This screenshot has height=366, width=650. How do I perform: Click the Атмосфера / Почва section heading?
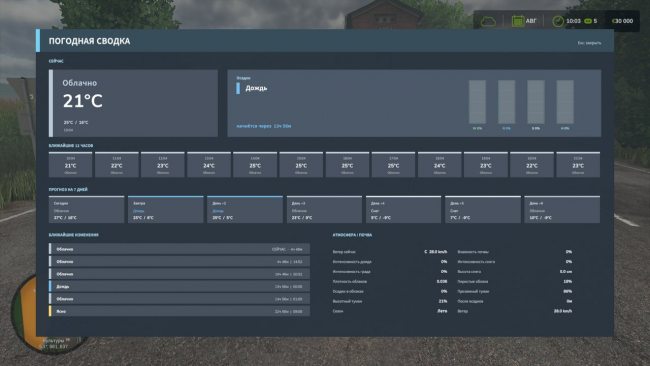pyautogui.click(x=352, y=235)
